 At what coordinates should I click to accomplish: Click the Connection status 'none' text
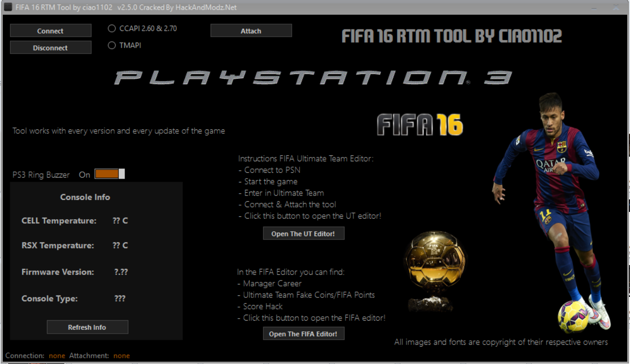tap(57, 356)
